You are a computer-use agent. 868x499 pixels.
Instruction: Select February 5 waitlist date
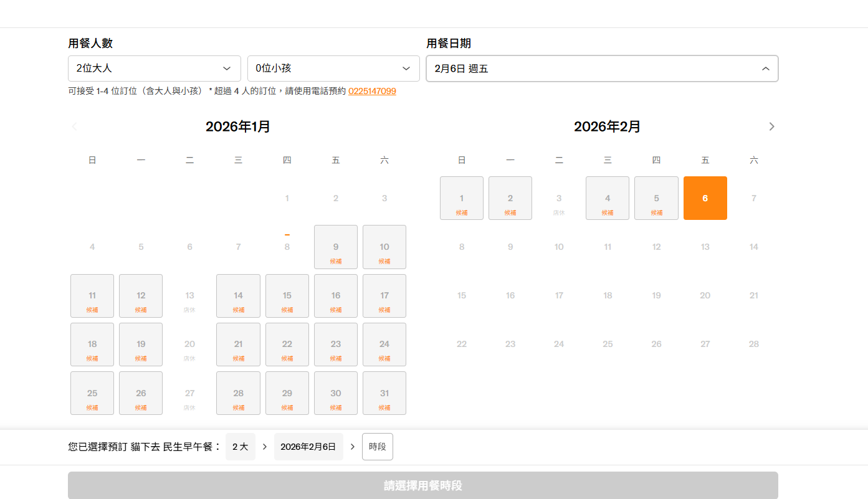(x=656, y=198)
